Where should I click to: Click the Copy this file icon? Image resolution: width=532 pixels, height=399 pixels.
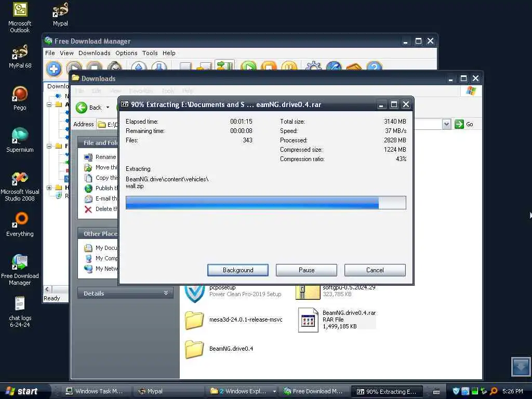(x=88, y=178)
